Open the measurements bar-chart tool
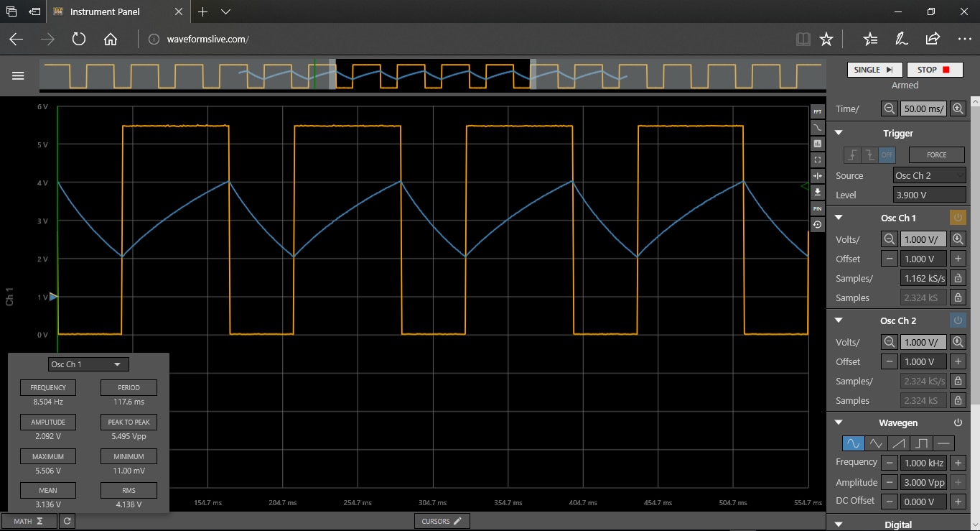 point(818,144)
